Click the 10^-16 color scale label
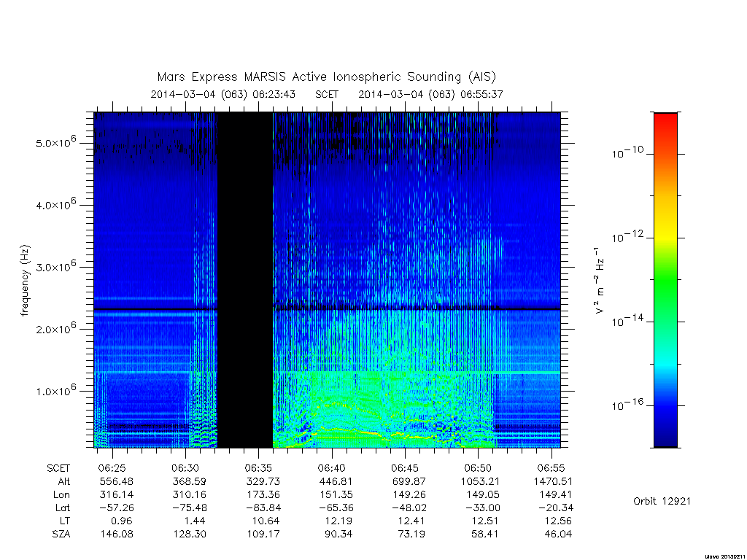The image size is (747, 560). coord(627,404)
